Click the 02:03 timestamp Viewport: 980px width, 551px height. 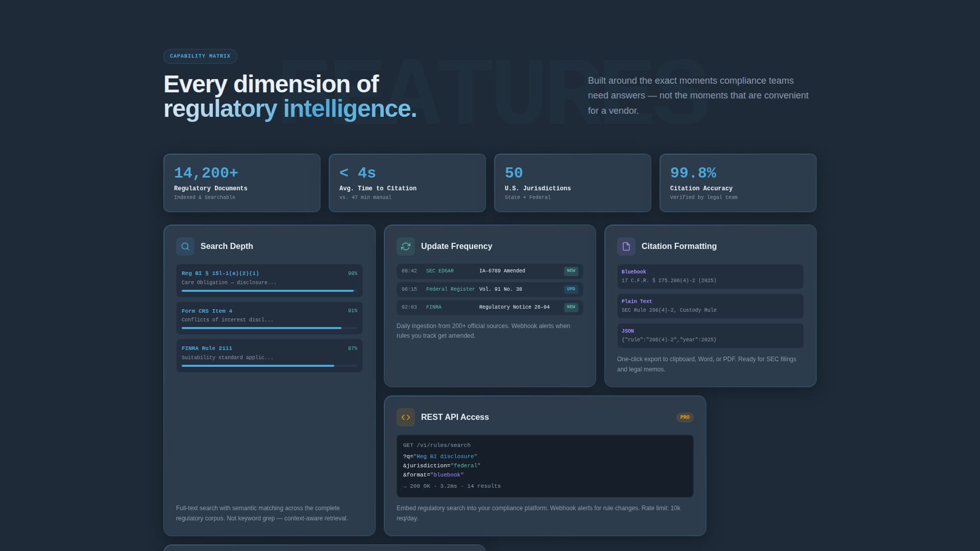[409, 307]
